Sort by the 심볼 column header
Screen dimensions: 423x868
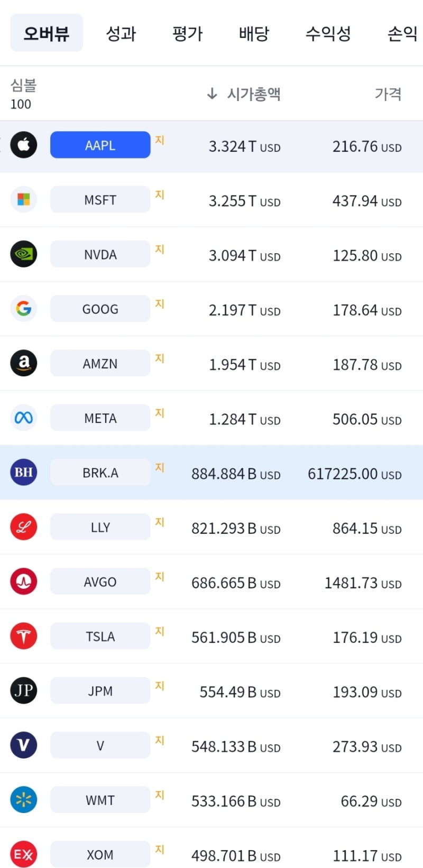23,86
